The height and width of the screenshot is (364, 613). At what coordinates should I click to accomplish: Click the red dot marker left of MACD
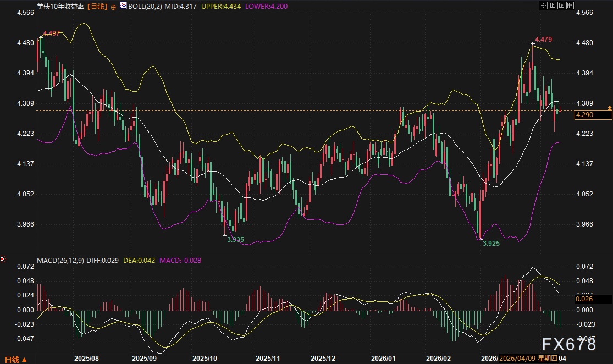click(x=3, y=258)
